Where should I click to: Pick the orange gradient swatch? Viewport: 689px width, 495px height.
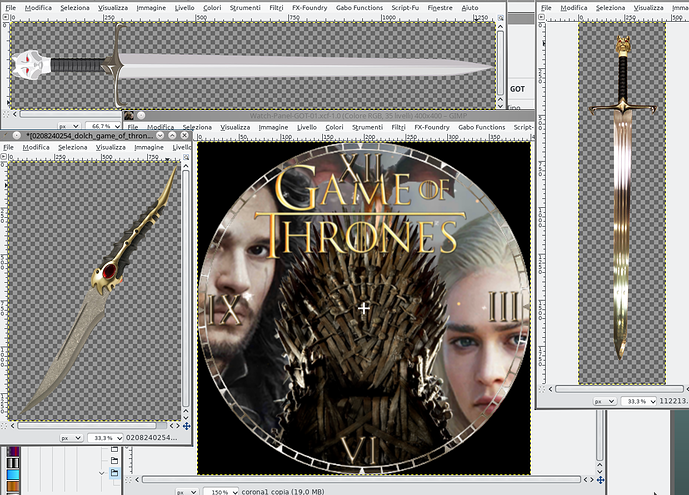(13, 486)
